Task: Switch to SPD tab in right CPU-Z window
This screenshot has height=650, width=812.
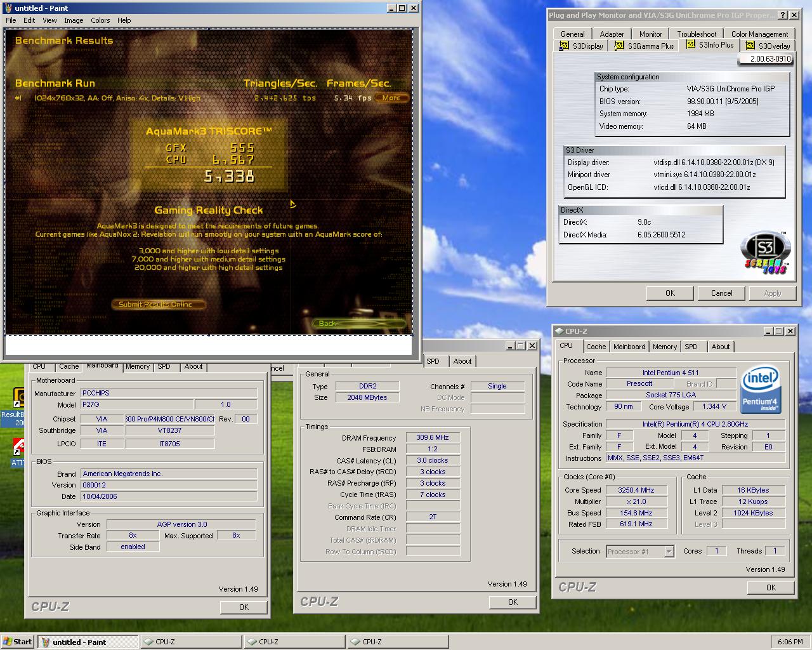Action: coord(691,347)
